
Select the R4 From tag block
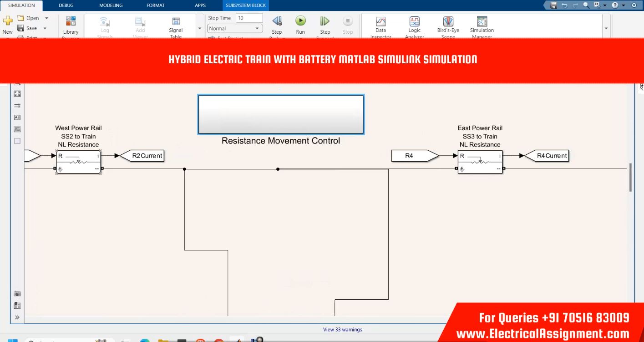click(415, 156)
